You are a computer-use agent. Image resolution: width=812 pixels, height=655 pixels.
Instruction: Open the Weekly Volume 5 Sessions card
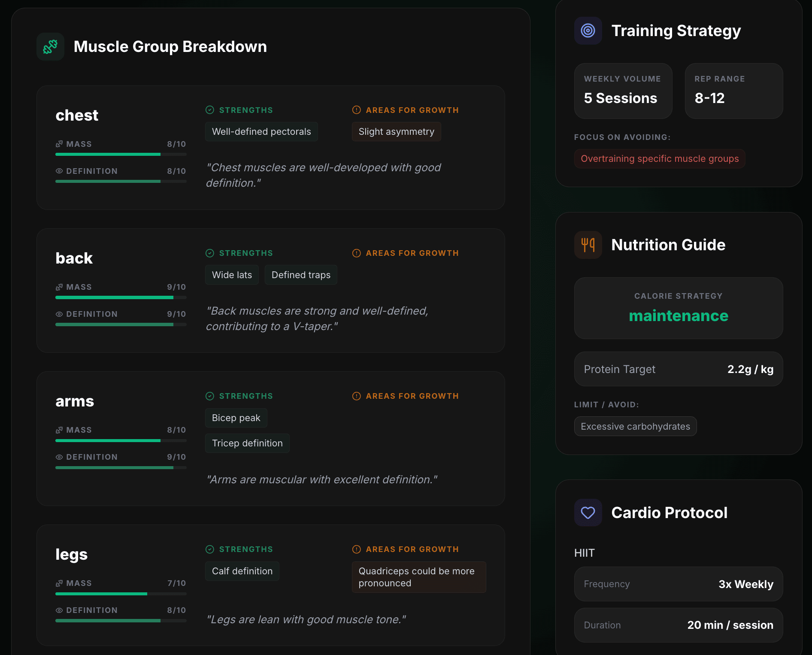pos(623,91)
